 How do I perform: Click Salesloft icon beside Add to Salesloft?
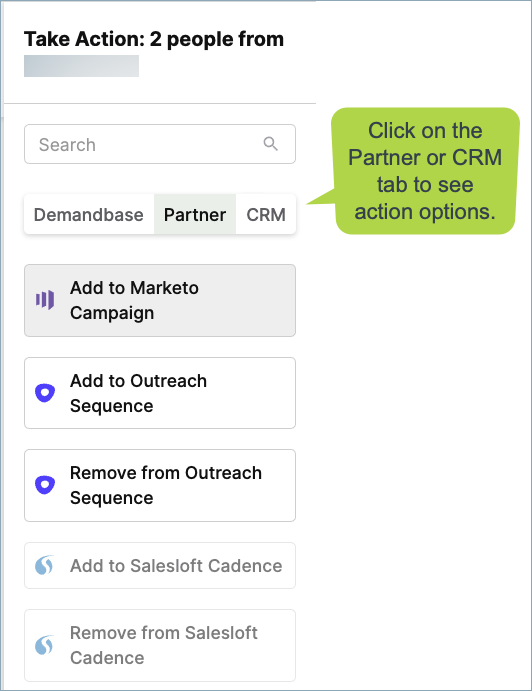point(45,565)
